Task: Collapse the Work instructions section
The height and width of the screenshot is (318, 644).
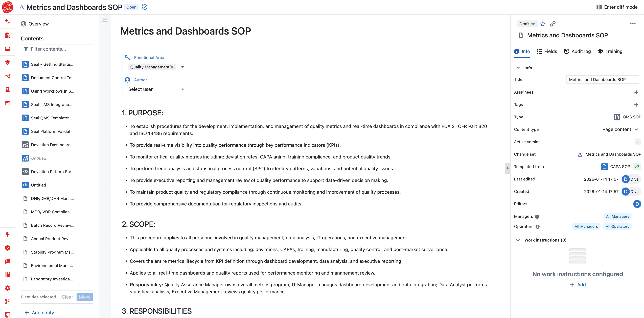Action: 518,240
